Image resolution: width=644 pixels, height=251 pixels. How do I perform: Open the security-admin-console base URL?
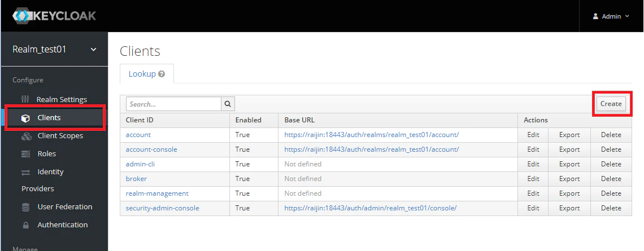(x=371, y=208)
